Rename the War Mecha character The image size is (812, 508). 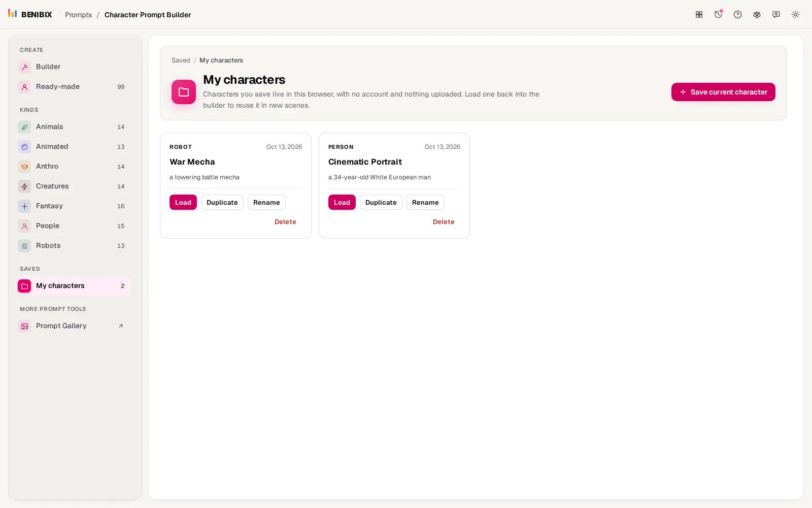coord(266,202)
